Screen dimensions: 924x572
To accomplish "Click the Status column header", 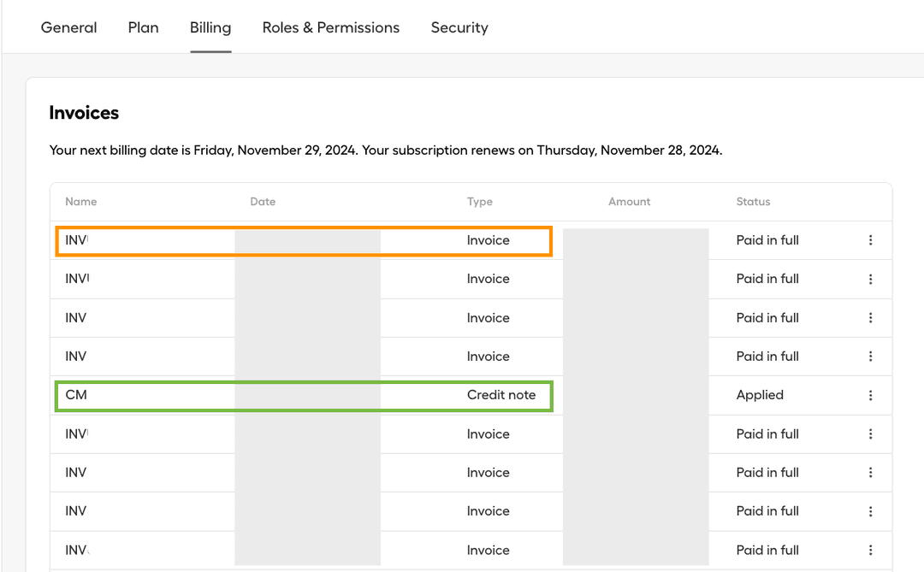I will (753, 202).
